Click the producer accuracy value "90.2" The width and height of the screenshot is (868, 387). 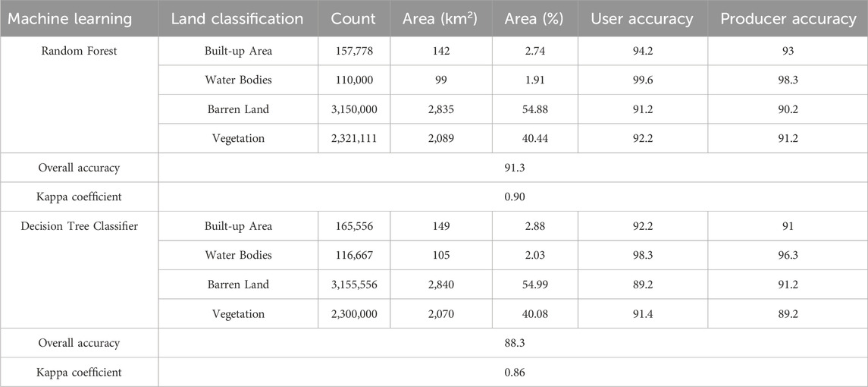[x=788, y=109]
